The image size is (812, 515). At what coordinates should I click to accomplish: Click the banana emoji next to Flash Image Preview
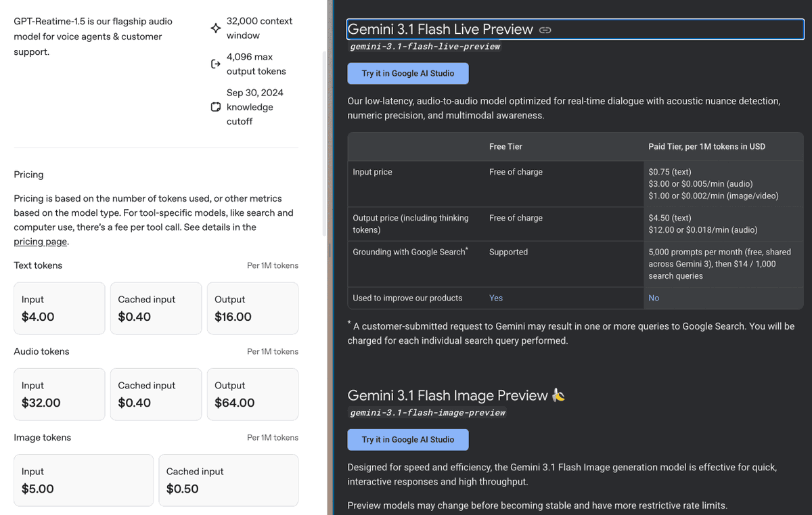(558, 395)
